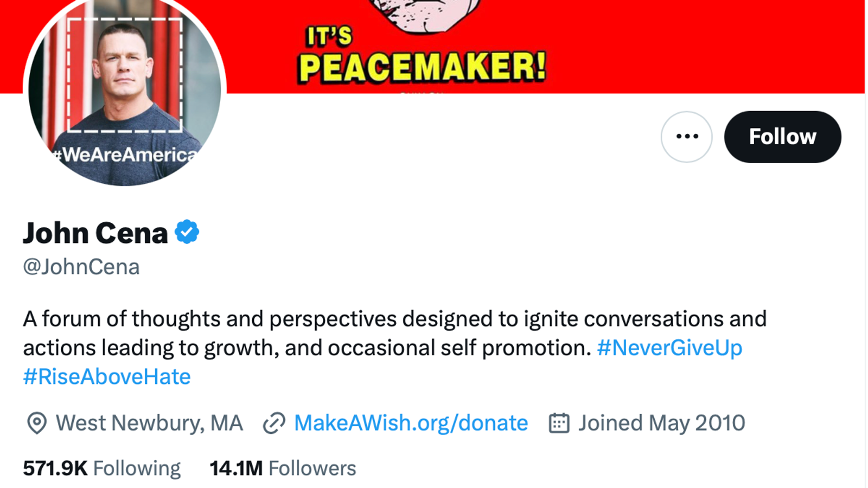The width and height of the screenshot is (868, 488).
Task: Follow John Cena's account
Action: pos(782,137)
